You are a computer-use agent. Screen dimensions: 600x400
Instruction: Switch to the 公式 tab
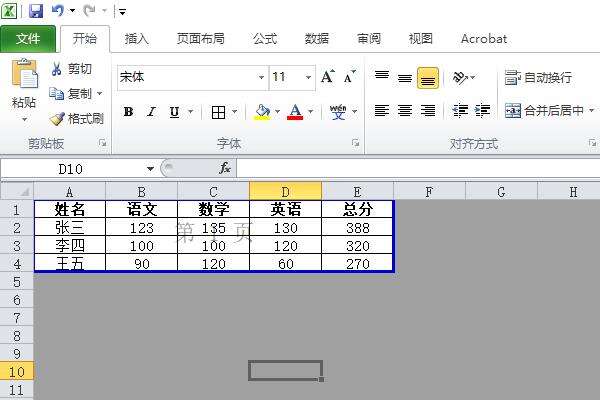coord(264,39)
